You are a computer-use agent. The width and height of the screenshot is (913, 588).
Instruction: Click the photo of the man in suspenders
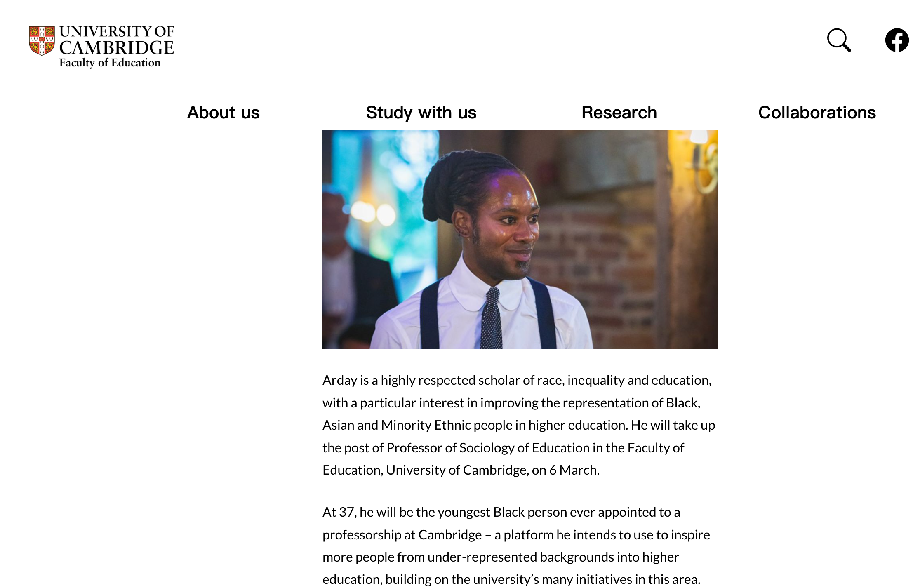point(520,239)
